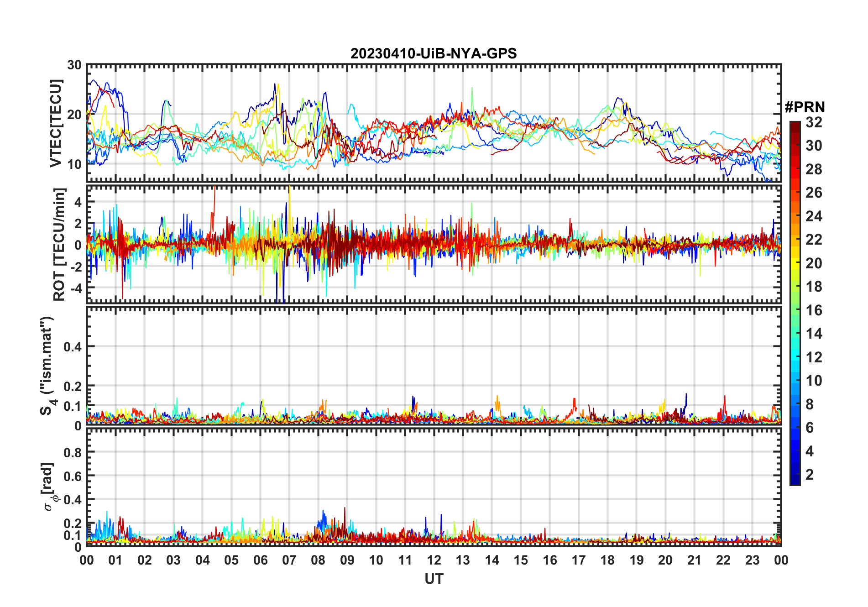
Task: Click the S4 ("ism.mat") y-axis label
Action: [47, 366]
